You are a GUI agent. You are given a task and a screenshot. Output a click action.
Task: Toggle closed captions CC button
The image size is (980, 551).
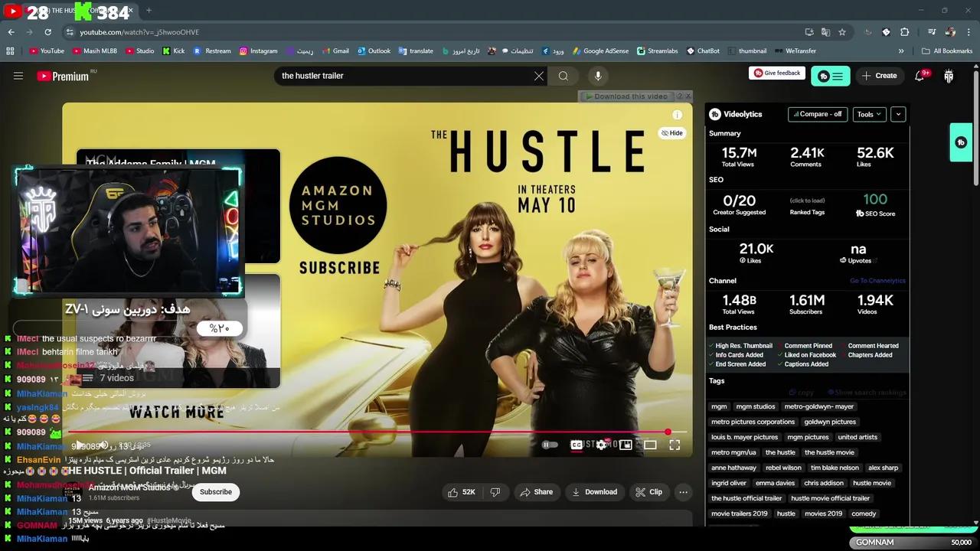click(577, 445)
